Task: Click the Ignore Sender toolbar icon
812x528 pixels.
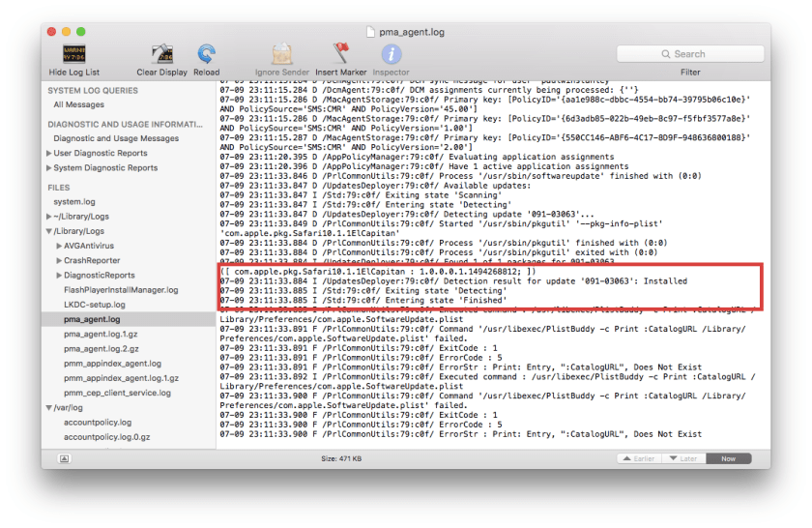Action: tap(282, 54)
